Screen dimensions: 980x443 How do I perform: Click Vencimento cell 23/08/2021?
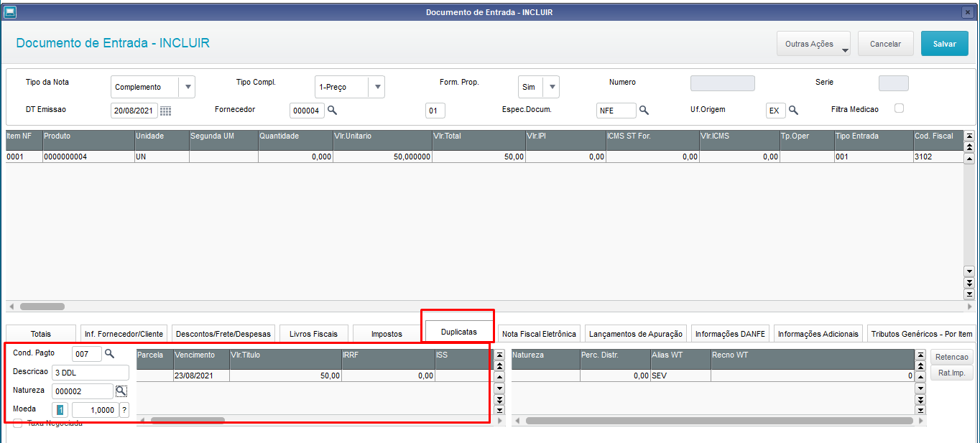(201, 376)
